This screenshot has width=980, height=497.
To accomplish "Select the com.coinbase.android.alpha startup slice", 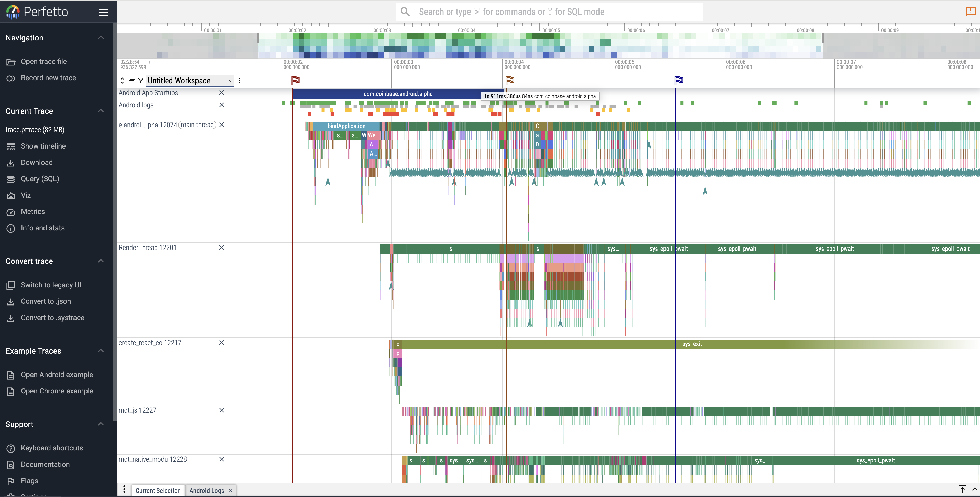I will (x=398, y=94).
